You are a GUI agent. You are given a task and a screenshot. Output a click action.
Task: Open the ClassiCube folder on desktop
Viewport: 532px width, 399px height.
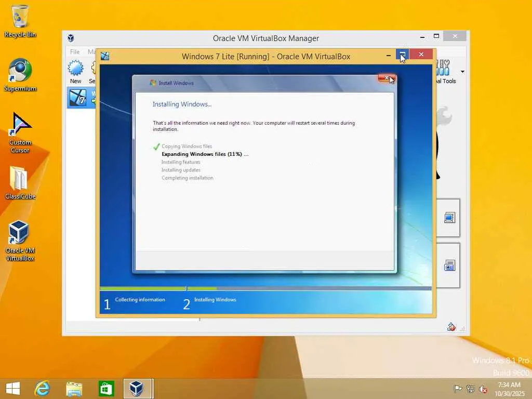click(x=20, y=182)
